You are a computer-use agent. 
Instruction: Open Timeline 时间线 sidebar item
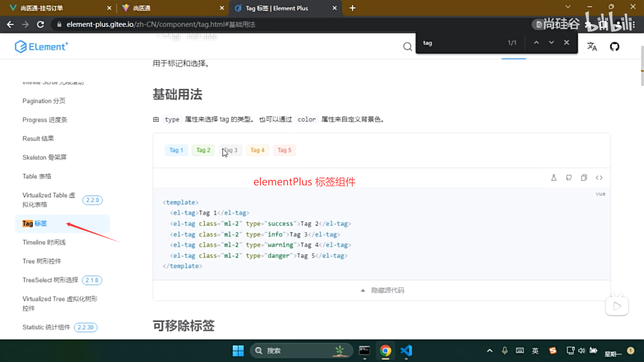point(44,242)
